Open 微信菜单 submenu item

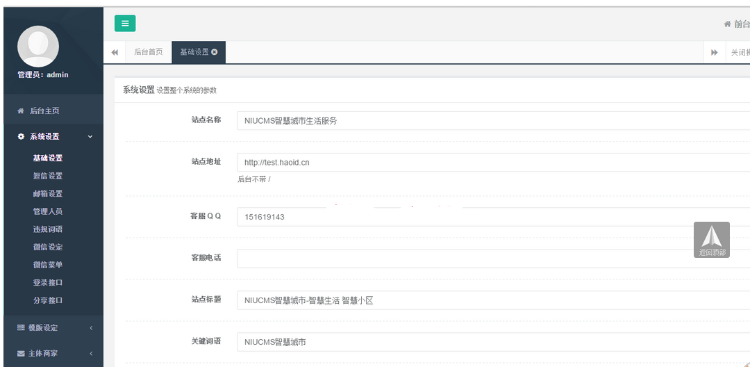(x=48, y=265)
